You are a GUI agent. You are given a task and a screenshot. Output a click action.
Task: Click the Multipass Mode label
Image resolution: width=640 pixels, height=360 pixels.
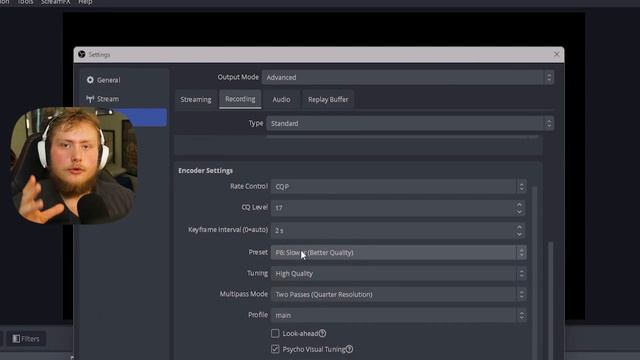point(244,294)
